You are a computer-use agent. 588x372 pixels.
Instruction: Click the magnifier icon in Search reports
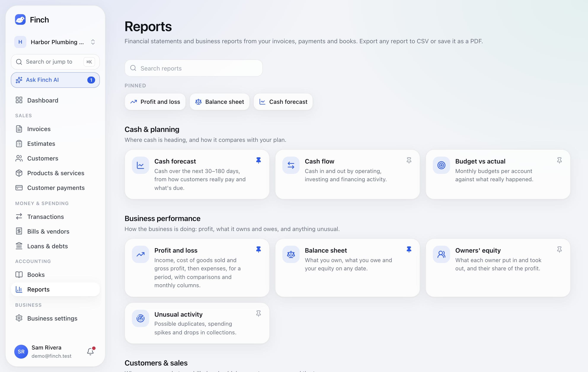[x=133, y=68]
